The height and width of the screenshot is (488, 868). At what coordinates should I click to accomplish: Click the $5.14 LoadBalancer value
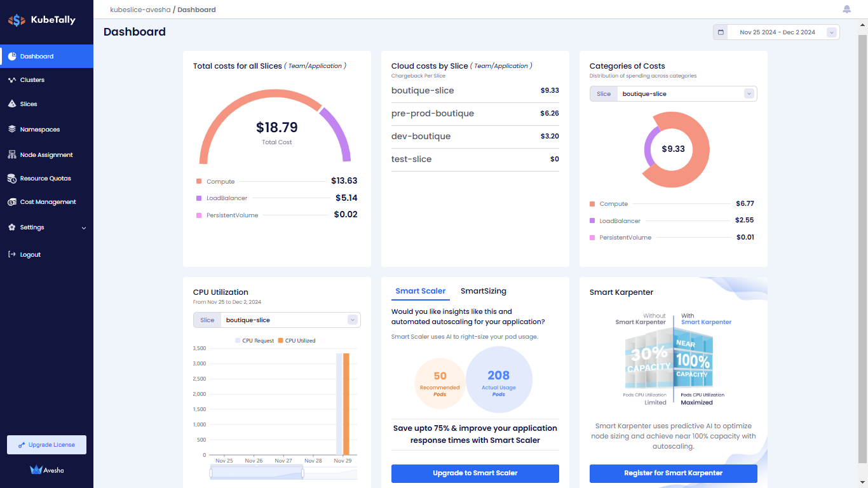click(346, 198)
